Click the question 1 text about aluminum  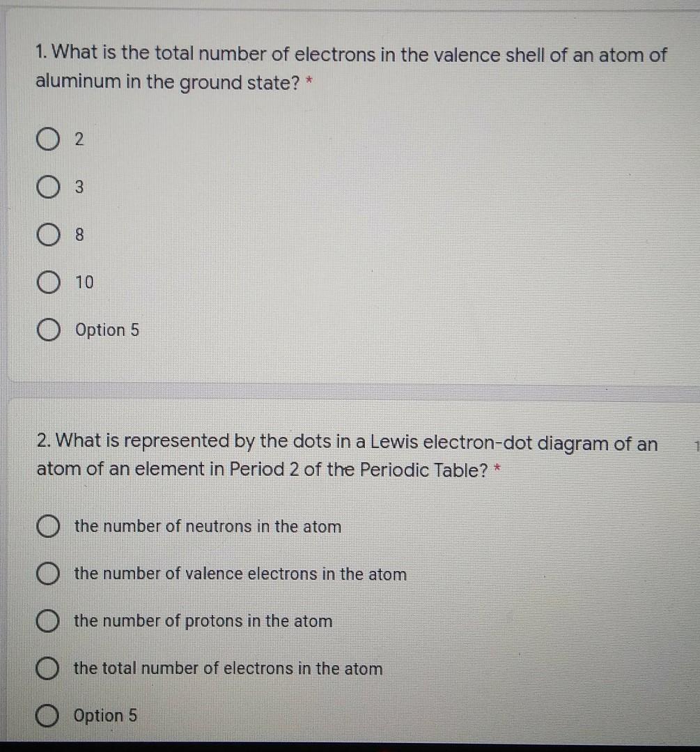coord(351,68)
